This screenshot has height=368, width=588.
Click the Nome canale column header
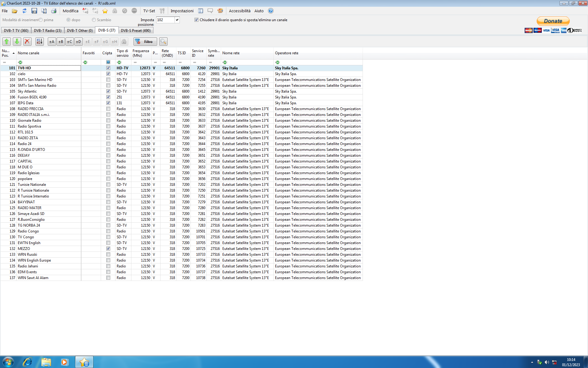(49, 53)
